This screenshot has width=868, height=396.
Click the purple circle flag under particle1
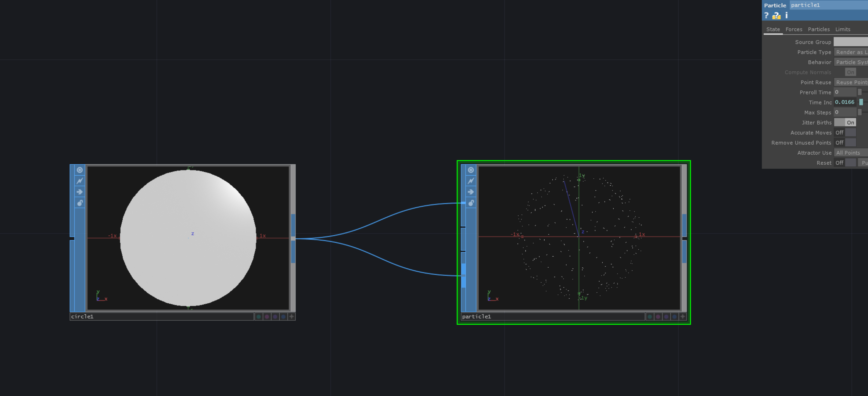[x=666, y=316]
